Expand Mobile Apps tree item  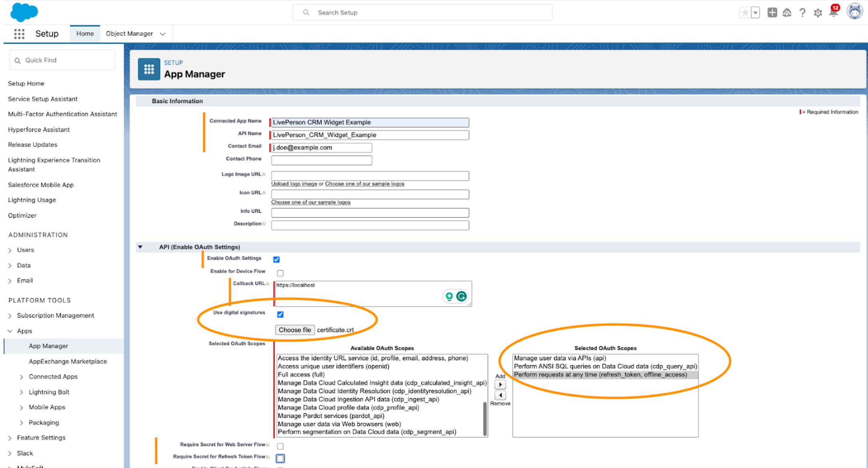(22, 408)
